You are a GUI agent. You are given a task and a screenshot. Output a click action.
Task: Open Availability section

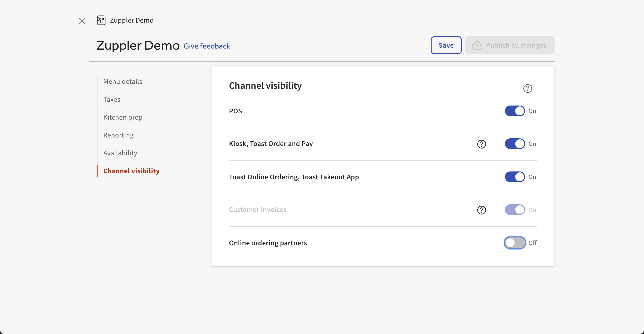pos(120,153)
